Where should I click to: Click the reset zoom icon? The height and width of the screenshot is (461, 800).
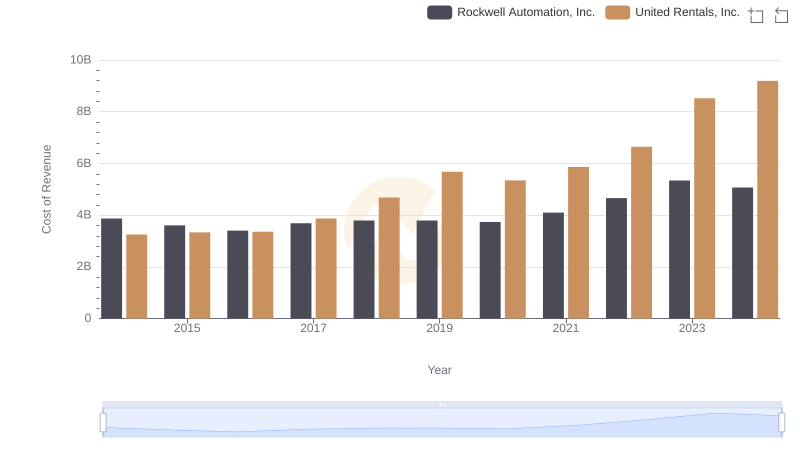782,15
